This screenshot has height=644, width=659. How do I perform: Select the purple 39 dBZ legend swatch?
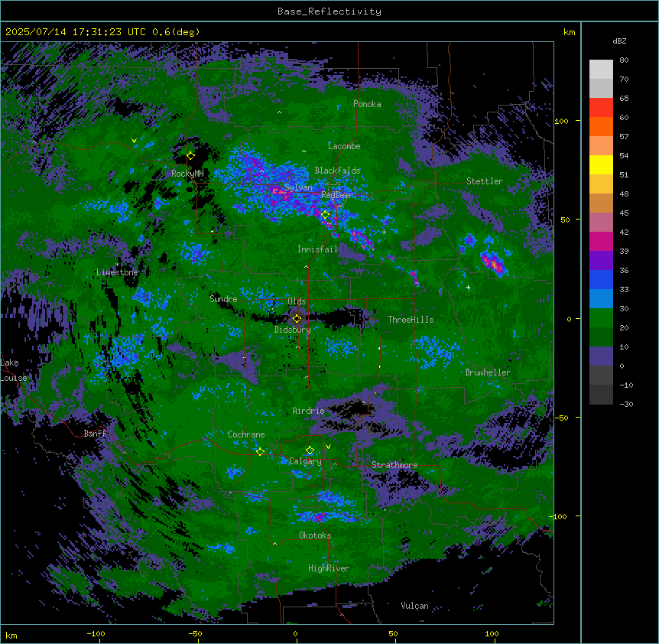tap(601, 261)
